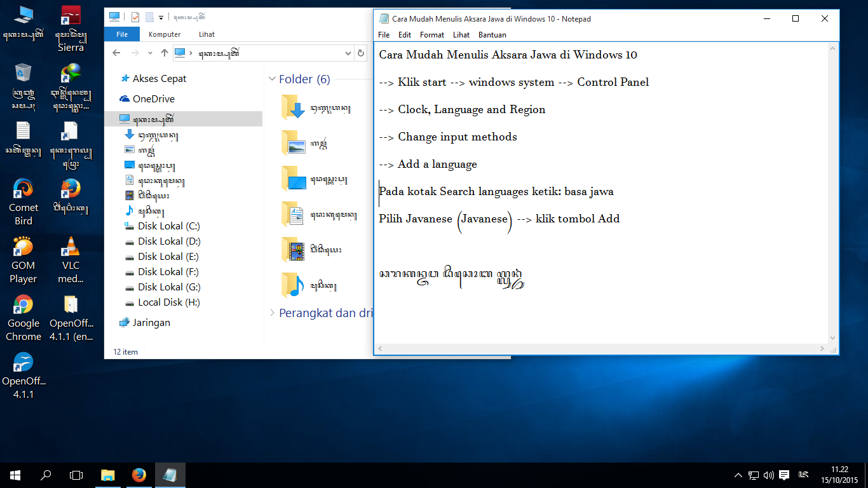Show hidden system tray icons
868x488 pixels.
[738, 475]
